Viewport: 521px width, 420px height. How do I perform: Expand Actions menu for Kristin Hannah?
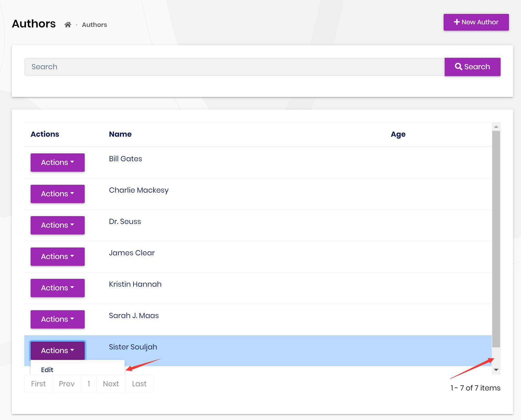(x=58, y=288)
